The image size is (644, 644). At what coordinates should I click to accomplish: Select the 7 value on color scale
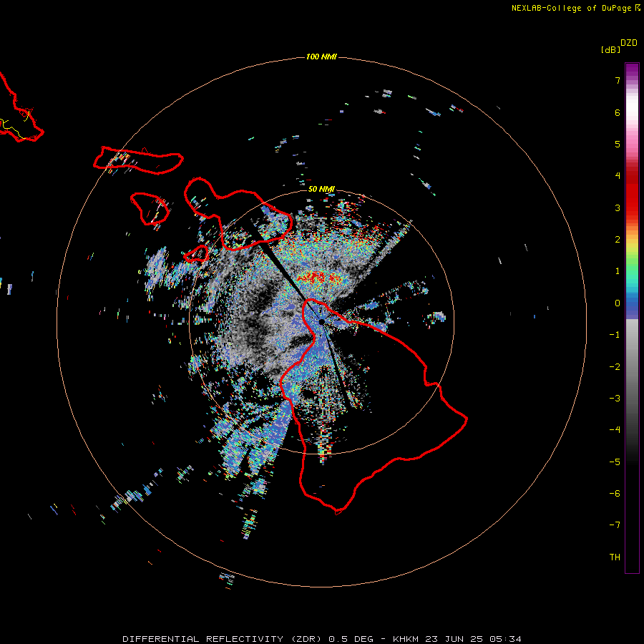618,80
